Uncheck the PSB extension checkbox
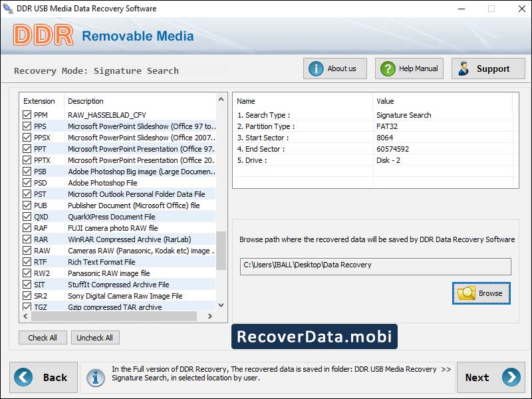 [27, 172]
